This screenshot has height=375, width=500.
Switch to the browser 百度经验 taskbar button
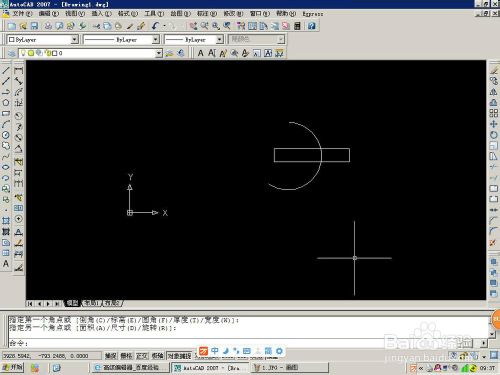point(130,368)
